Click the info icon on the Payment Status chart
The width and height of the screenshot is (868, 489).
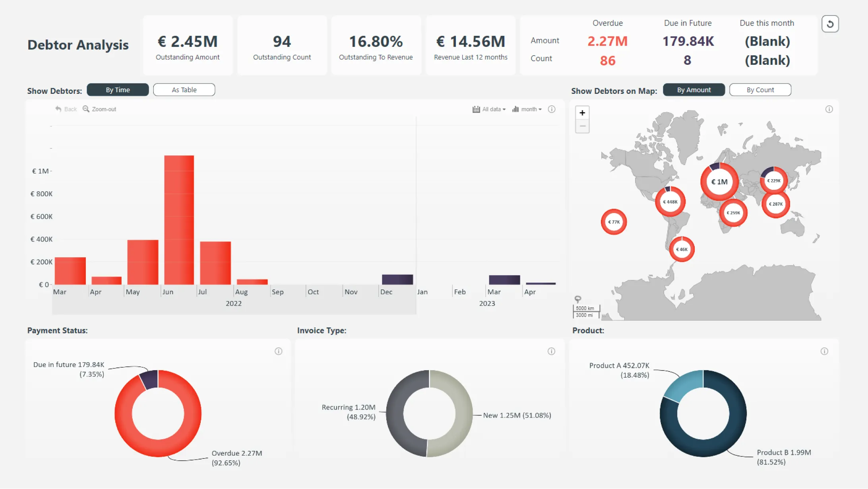click(279, 351)
